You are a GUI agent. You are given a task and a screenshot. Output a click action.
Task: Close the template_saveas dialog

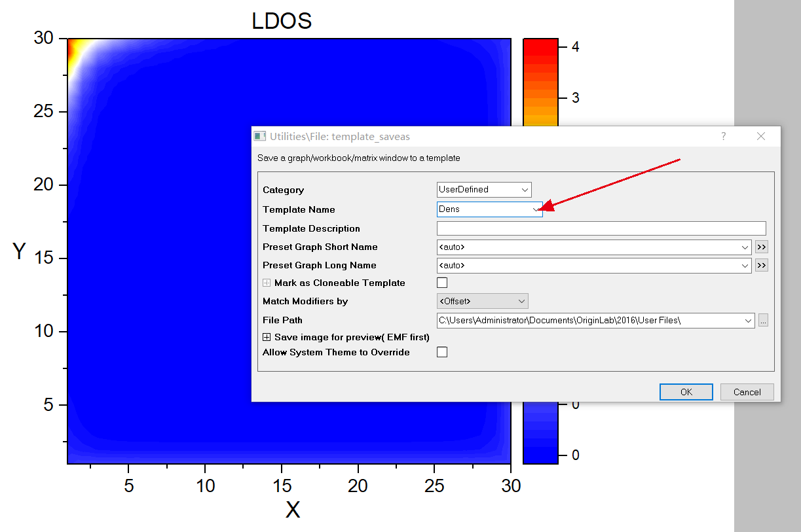point(761,136)
